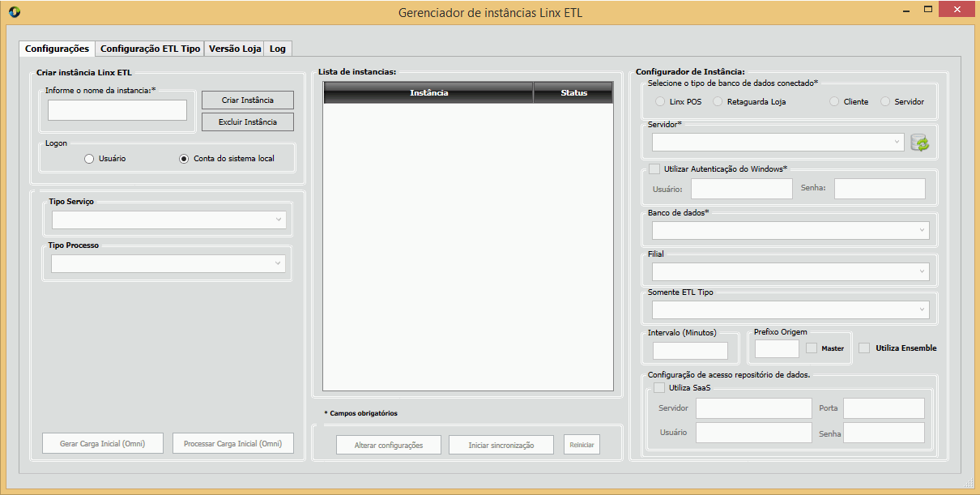Select the Usuário logon radio button
This screenshot has height=495, width=980.
(x=89, y=159)
